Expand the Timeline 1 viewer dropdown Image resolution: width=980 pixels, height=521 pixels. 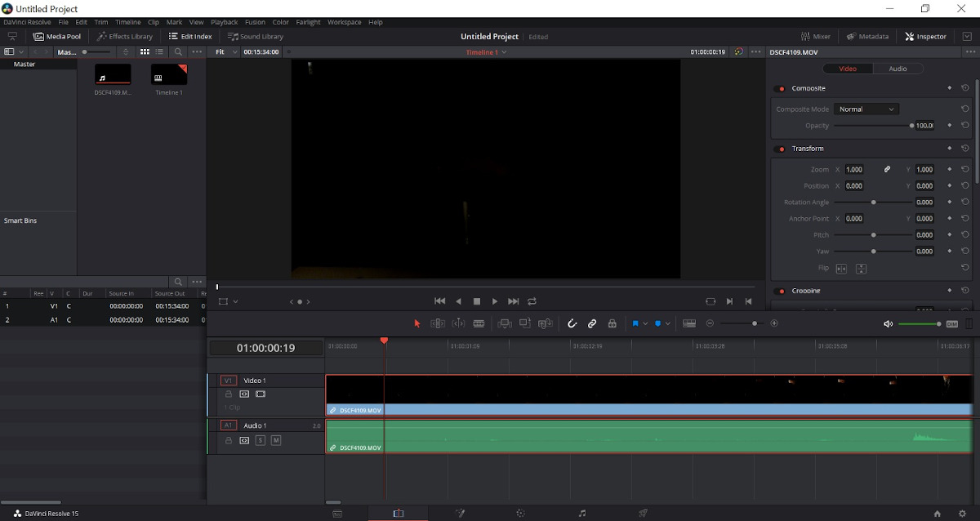click(486, 52)
